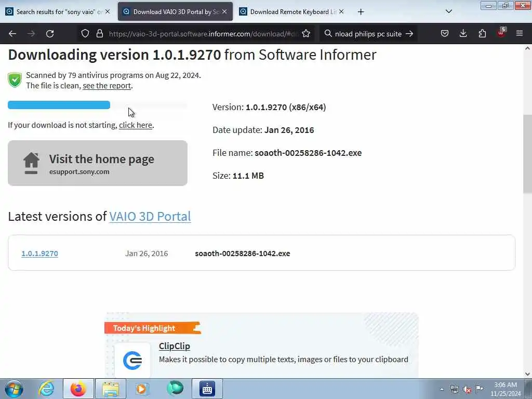Image resolution: width=532 pixels, height=399 pixels.
Task: Reload the current page
Action: [50, 34]
